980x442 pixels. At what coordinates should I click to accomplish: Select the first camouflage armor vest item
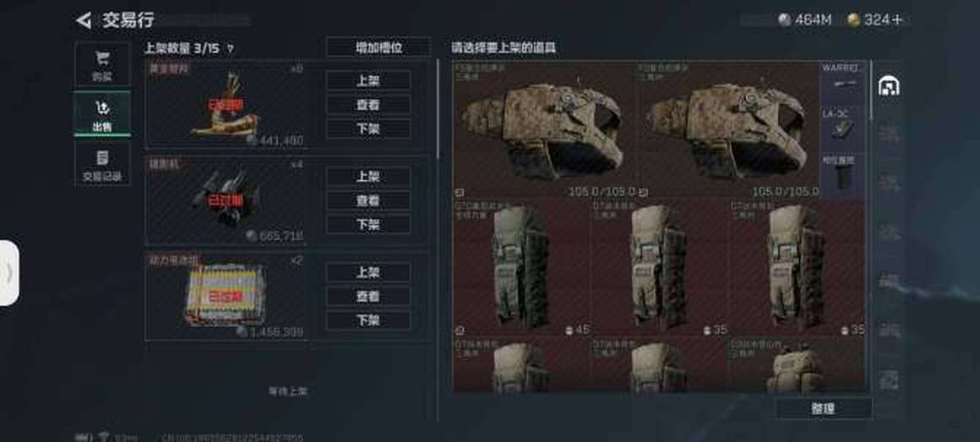(544, 130)
